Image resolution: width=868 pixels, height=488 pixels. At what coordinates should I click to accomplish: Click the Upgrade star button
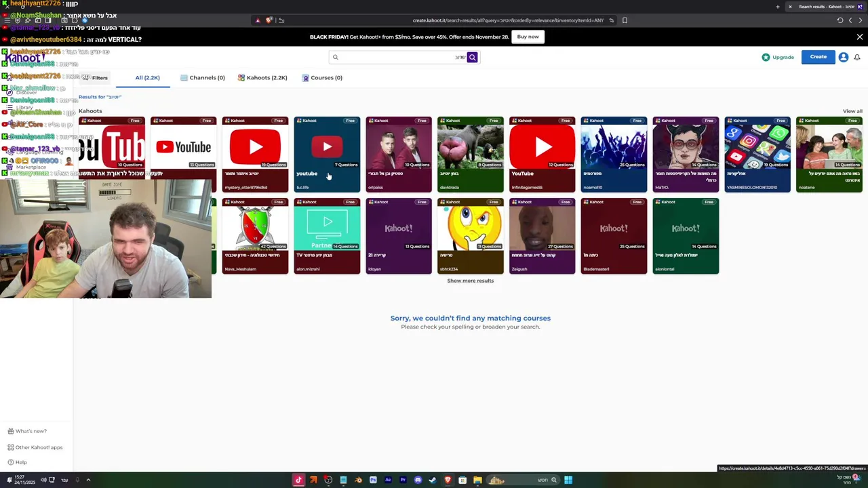point(778,57)
